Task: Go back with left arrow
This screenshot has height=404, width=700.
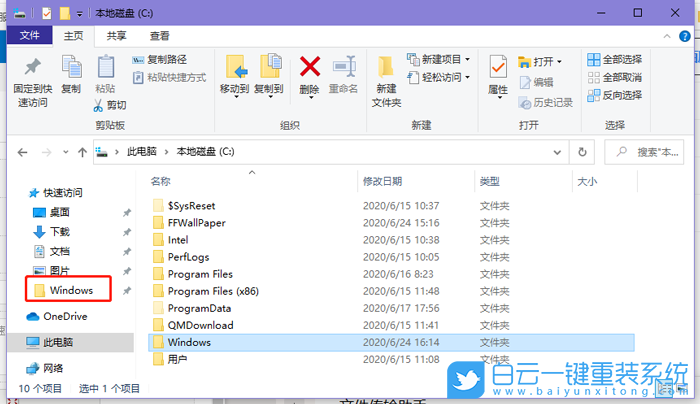Action: click(x=22, y=153)
